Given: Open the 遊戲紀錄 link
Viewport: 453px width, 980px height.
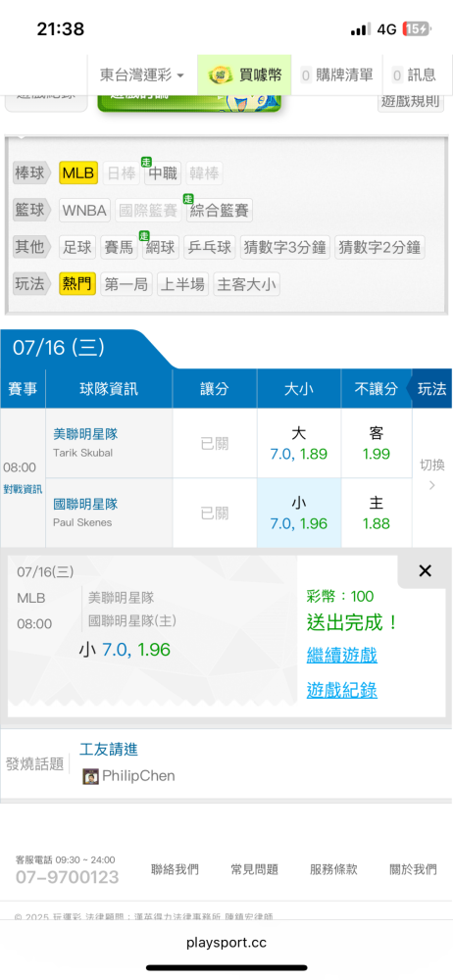Looking at the screenshot, I should pos(341,691).
